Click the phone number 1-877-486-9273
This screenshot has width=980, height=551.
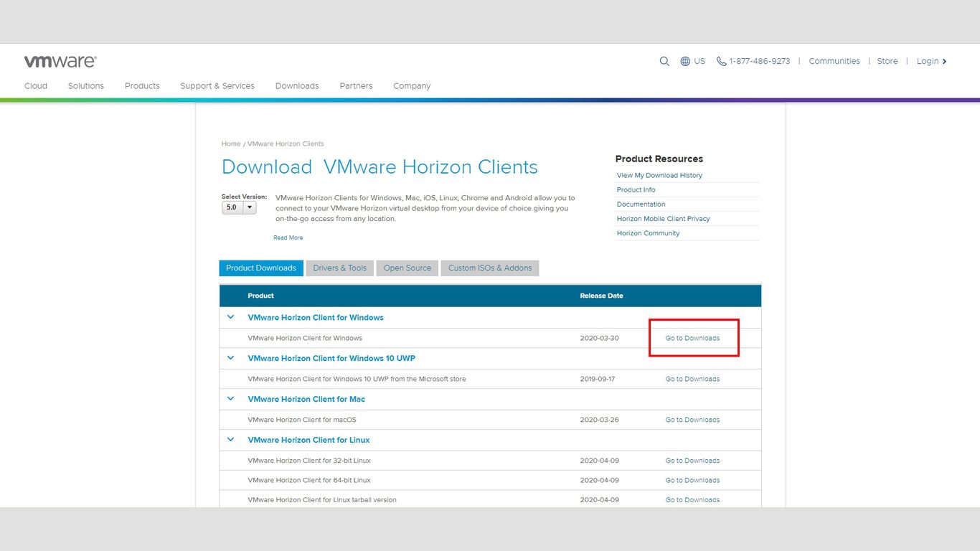753,62
